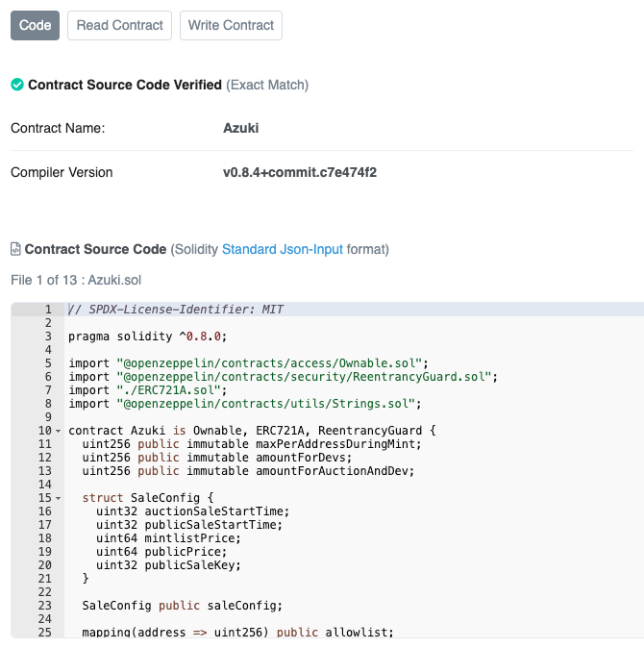644x648 pixels.
Task: Click the pragma solidity ^0.8.0 line
Action: pyautogui.click(x=148, y=336)
